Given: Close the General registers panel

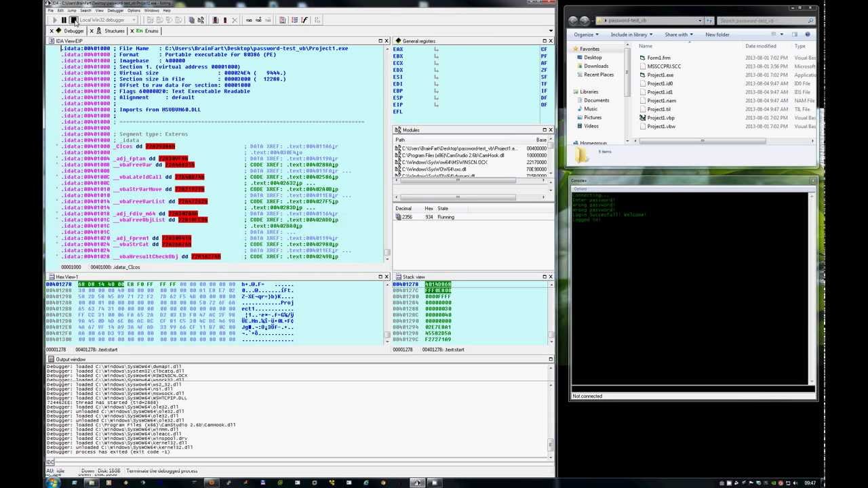Looking at the screenshot, I should [550, 41].
